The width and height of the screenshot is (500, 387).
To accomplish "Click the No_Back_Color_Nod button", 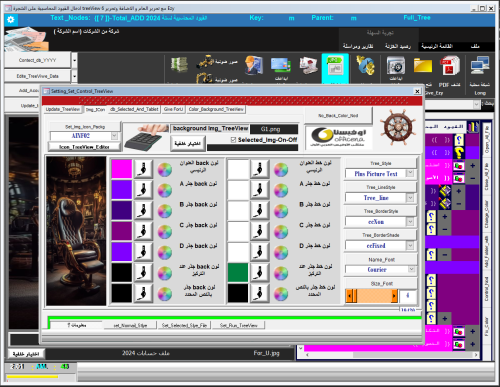I will click(338, 115).
